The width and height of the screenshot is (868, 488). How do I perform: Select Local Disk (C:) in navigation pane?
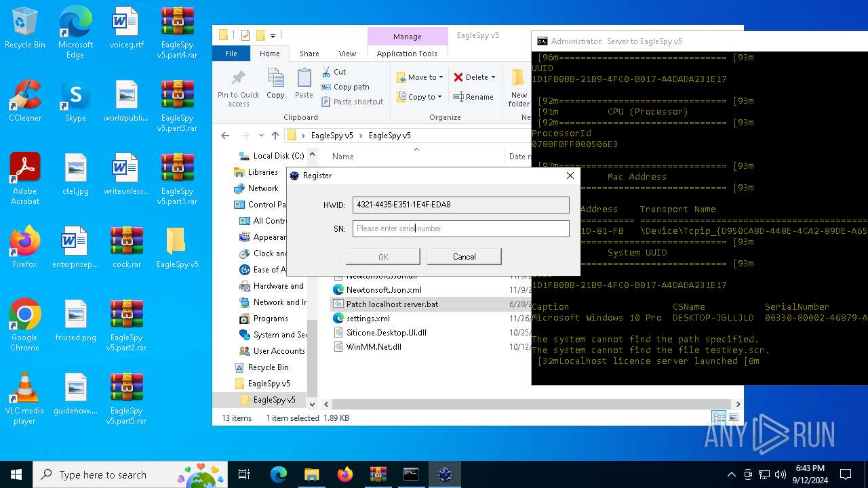[273, 156]
